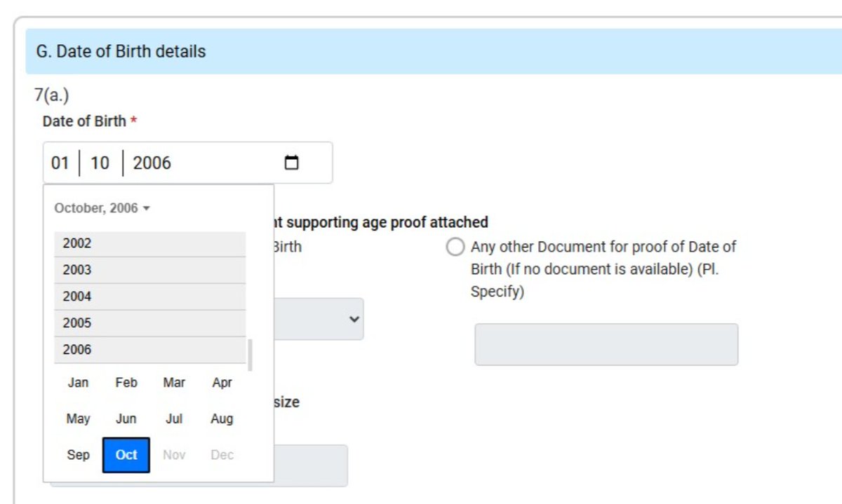Screen dimensions: 842x504
Task: Open the document type dropdown arrow
Action: coord(354,319)
